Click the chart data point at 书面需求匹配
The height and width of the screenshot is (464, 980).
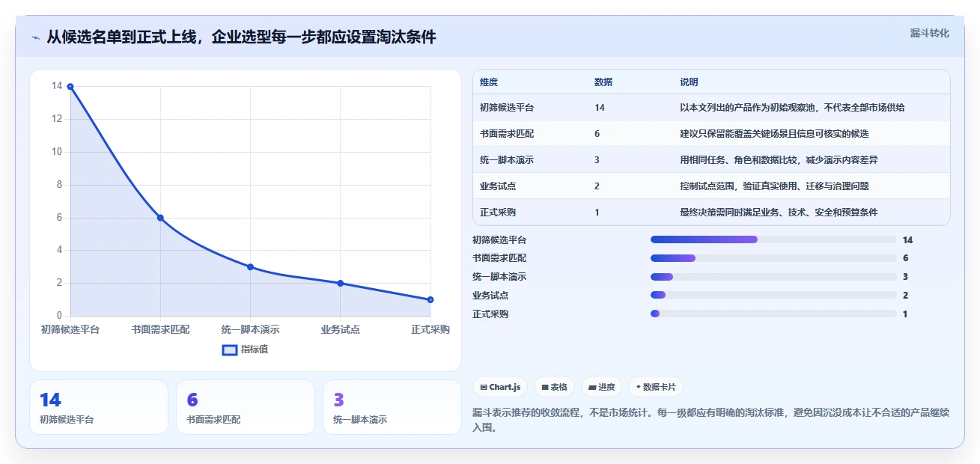click(160, 218)
